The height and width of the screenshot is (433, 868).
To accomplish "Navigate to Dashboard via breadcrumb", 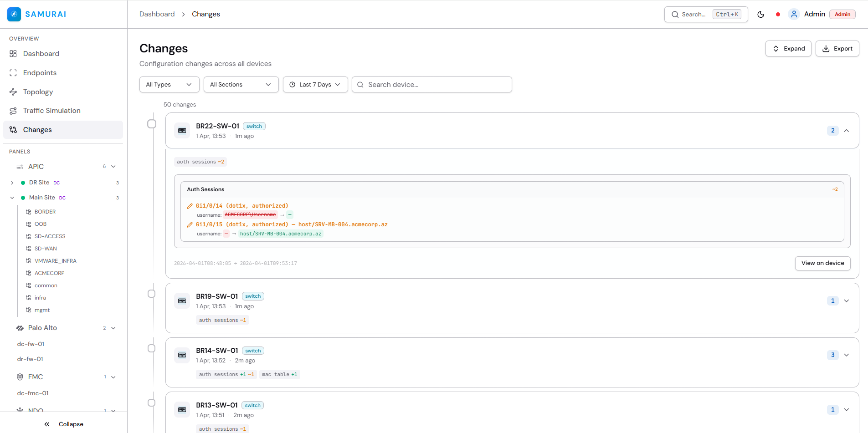I will (x=157, y=14).
